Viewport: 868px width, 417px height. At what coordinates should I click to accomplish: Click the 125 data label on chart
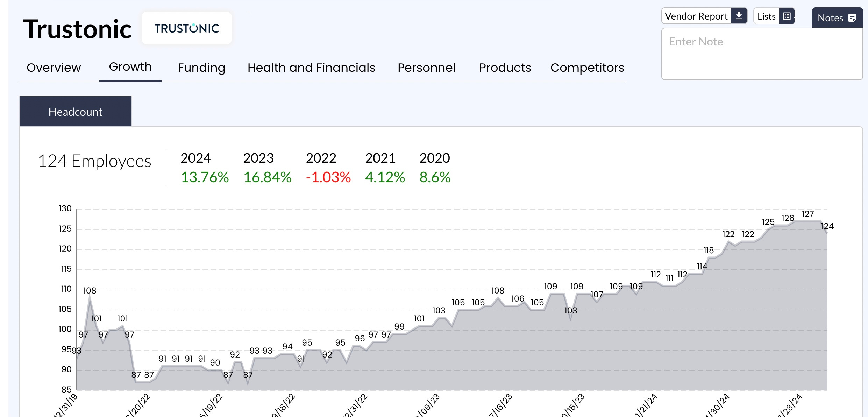[x=768, y=222]
